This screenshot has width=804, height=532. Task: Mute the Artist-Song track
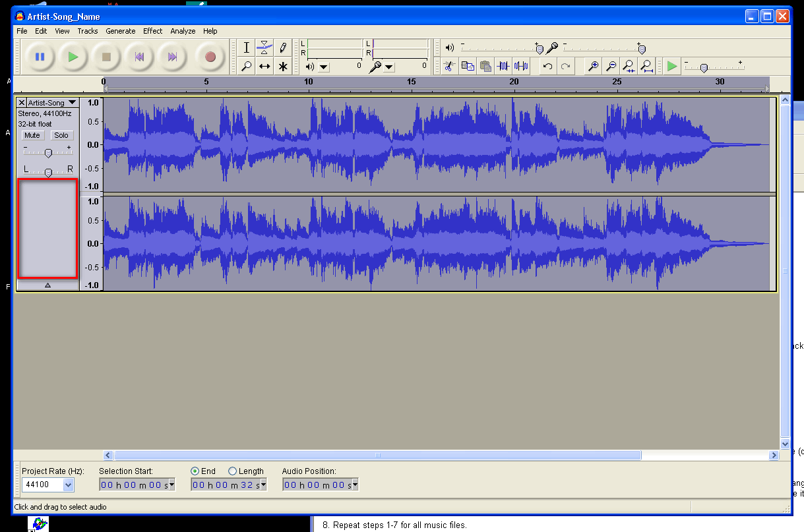coord(32,135)
